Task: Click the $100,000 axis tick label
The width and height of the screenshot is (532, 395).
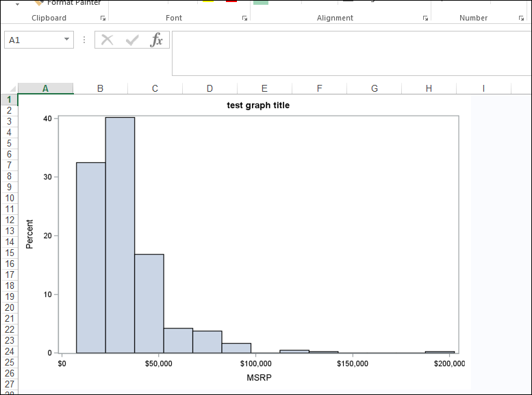Action: [255, 364]
